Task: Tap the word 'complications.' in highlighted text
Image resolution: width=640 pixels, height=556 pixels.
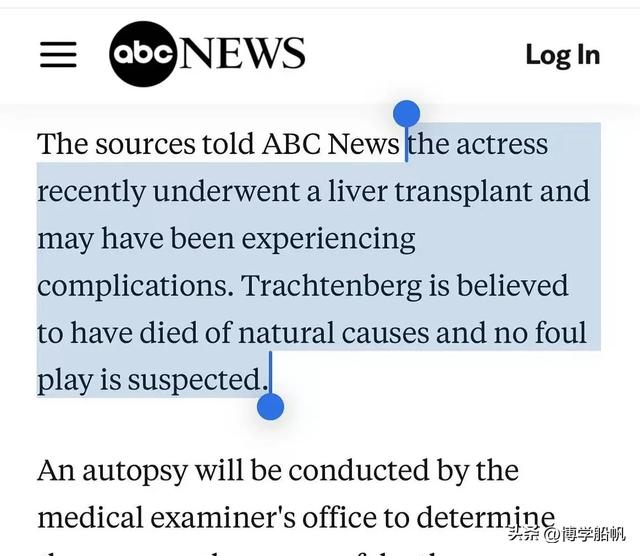Action: tap(135, 287)
